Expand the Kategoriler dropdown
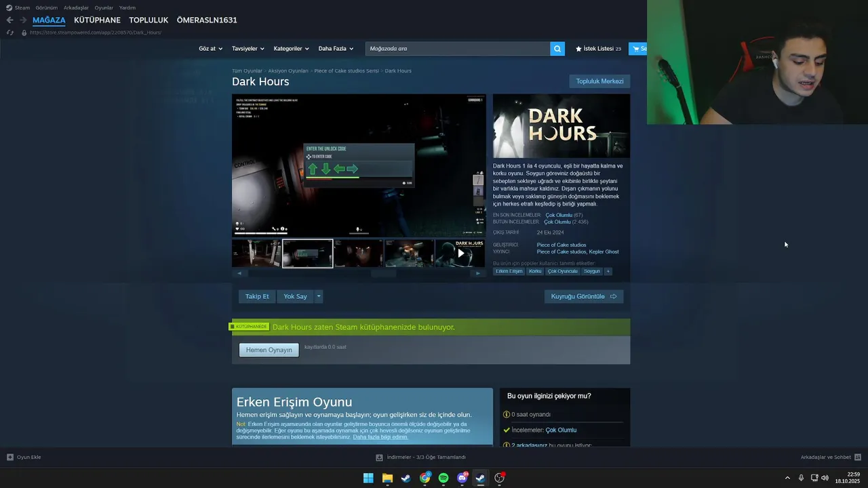The height and width of the screenshot is (488, 868). coord(292,49)
